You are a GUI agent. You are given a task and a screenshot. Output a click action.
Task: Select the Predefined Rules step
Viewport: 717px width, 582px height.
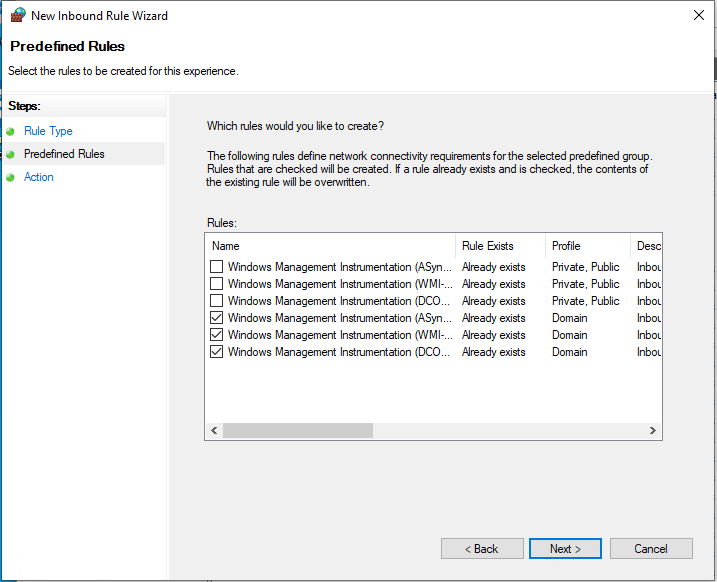(x=64, y=154)
